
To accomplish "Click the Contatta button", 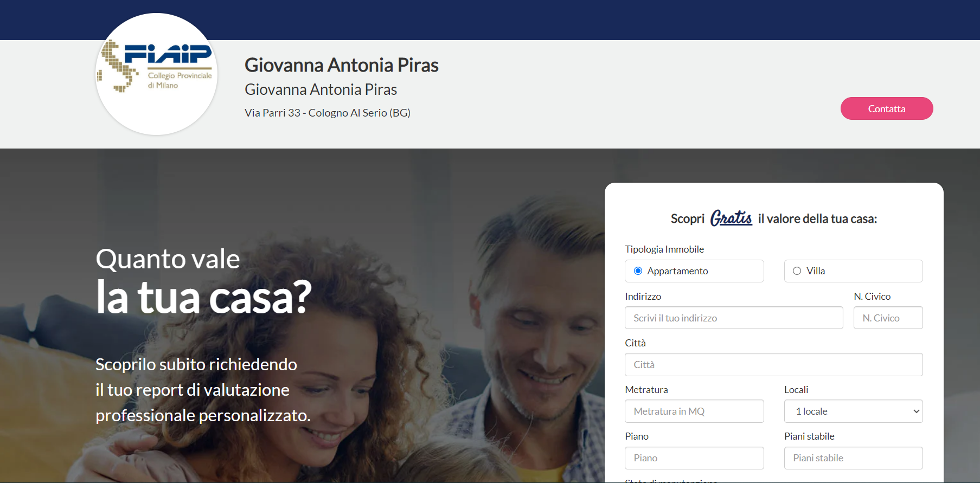I will (x=887, y=108).
